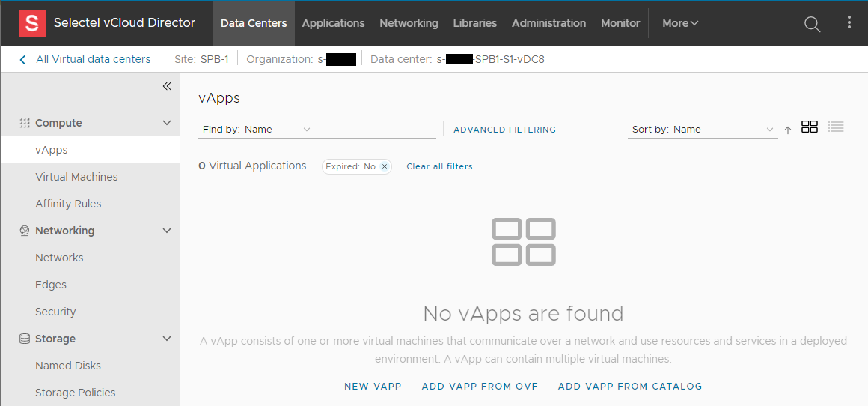The image size is (868, 406).
Task: Click the vApps search input field
Action: tap(375, 129)
